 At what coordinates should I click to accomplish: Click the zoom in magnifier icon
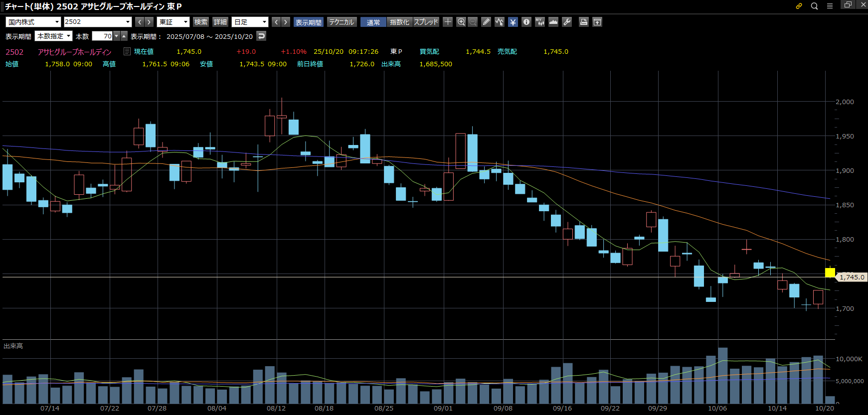(x=461, y=22)
